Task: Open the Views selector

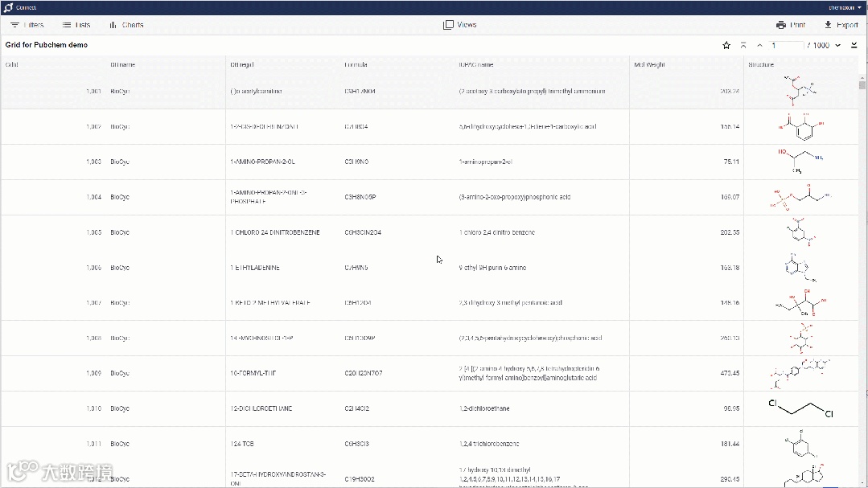Action: point(460,25)
